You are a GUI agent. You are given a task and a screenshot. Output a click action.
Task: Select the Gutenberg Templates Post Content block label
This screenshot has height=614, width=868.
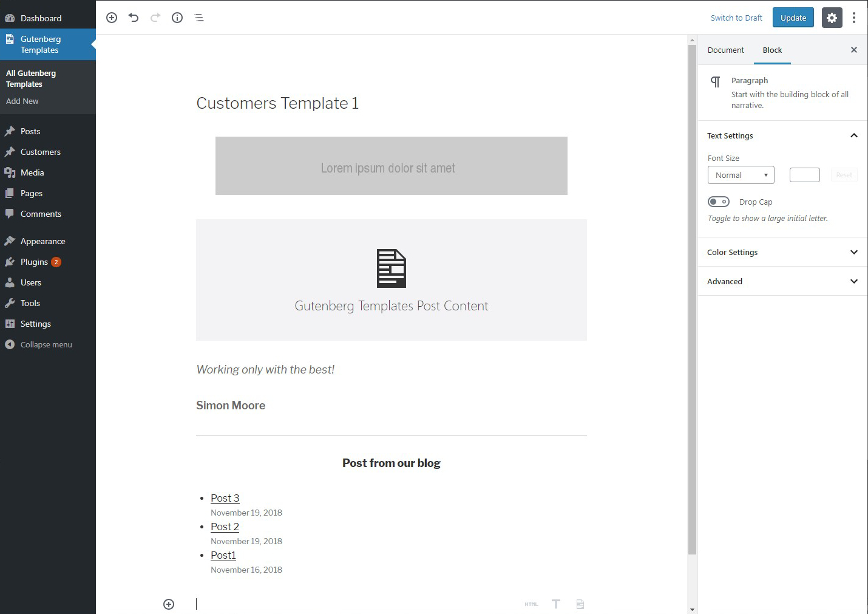pyautogui.click(x=392, y=306)
